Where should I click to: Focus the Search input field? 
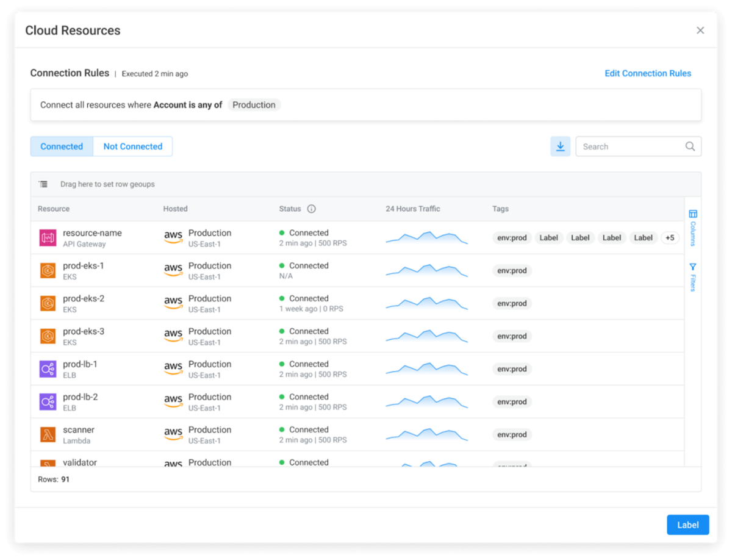pyautogui.click(x=628, y=146)
